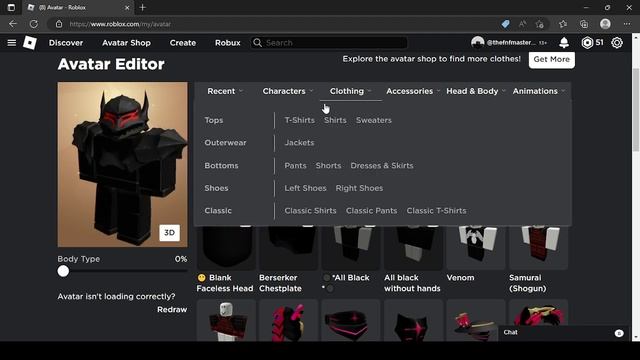Expand the Clothing dropdown

[x=351, y=91]
